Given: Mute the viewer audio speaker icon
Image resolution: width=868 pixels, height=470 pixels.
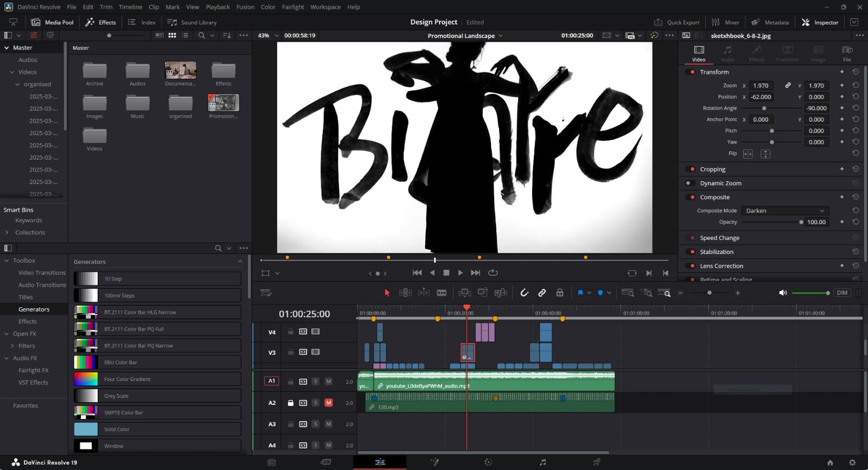Looking at the screenshot, I should tap(783, 293).
